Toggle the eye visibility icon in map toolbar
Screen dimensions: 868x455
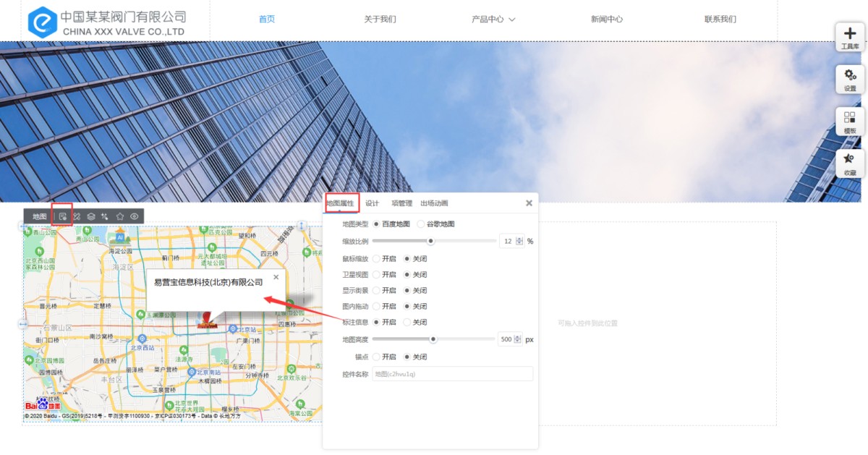click(x=135, y=216)
